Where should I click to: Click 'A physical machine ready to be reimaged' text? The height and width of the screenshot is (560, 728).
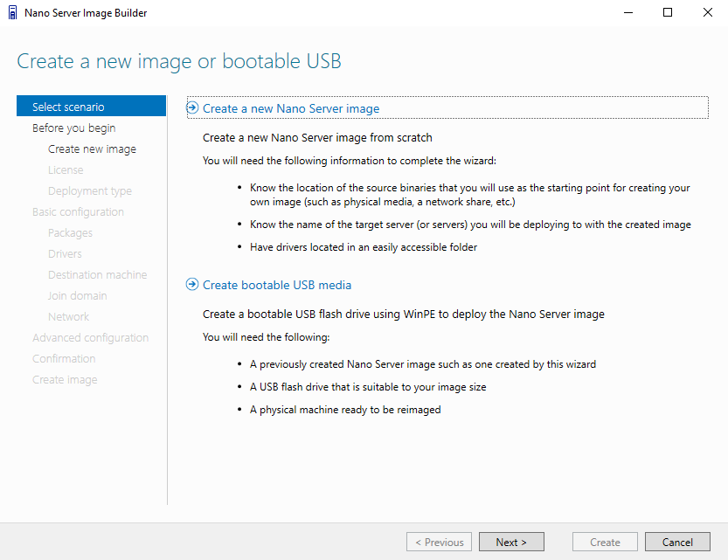345,410
